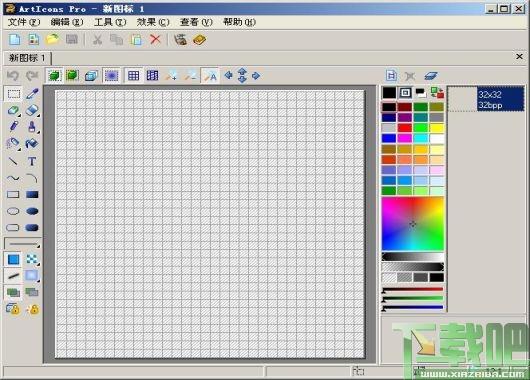The width and height of the screenshot is (530, 380).
Task: Select the 32x32 32bpp image format thumbnail
Action: click(x=486, y=99)
